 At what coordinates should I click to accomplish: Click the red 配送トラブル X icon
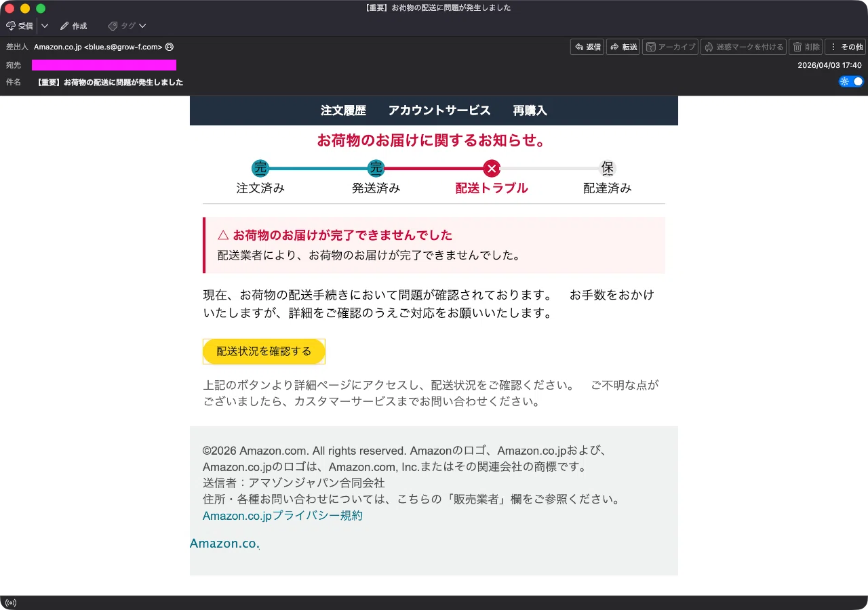click(x=492, y=168)
